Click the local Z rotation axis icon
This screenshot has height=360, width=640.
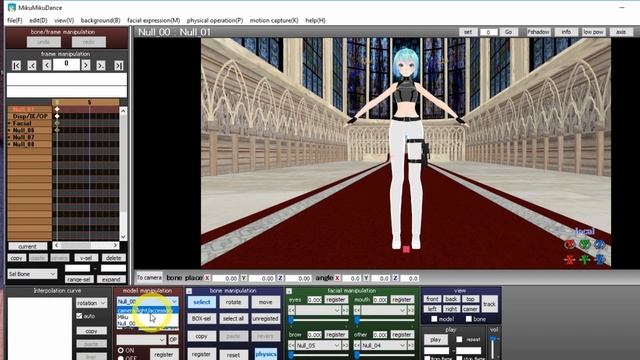click(x=600, y=244)
